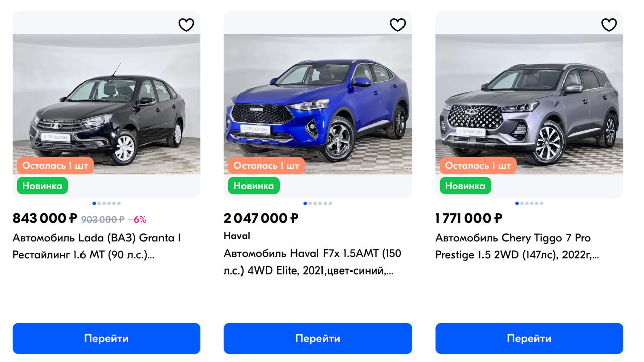Click Перейти button under Haval F7x

click(x=317, y=338)
